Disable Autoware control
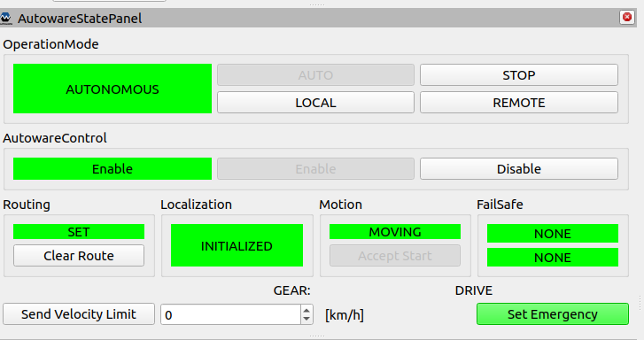Viewport: 644px width, 340px height. coord(519,169)
